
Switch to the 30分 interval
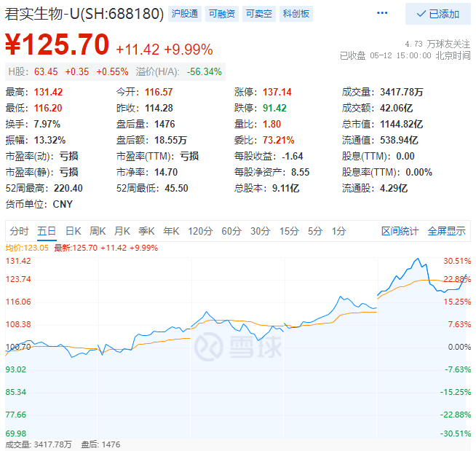[260, 231]
